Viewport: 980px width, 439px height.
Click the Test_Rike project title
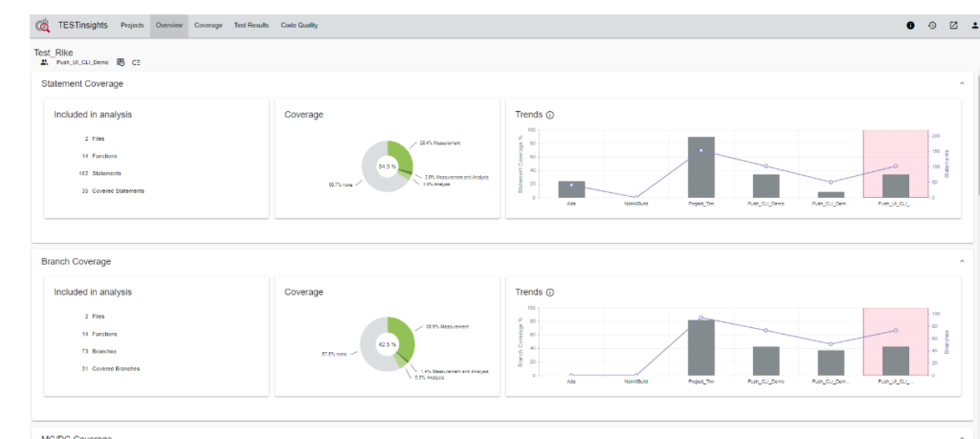[x=54, y=53]
